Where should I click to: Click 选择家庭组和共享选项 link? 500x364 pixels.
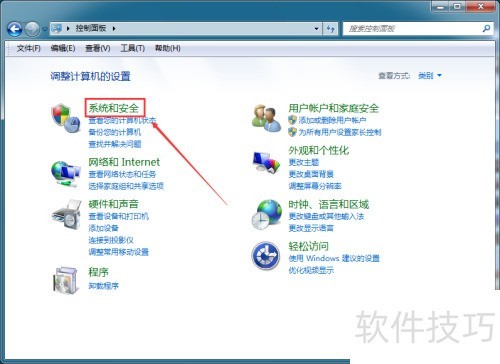coord(126,186)
